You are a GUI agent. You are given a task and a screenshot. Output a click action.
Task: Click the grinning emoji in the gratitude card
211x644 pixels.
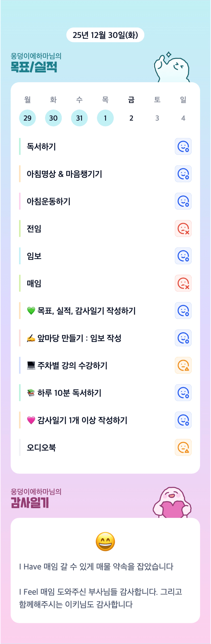(105, 542)
